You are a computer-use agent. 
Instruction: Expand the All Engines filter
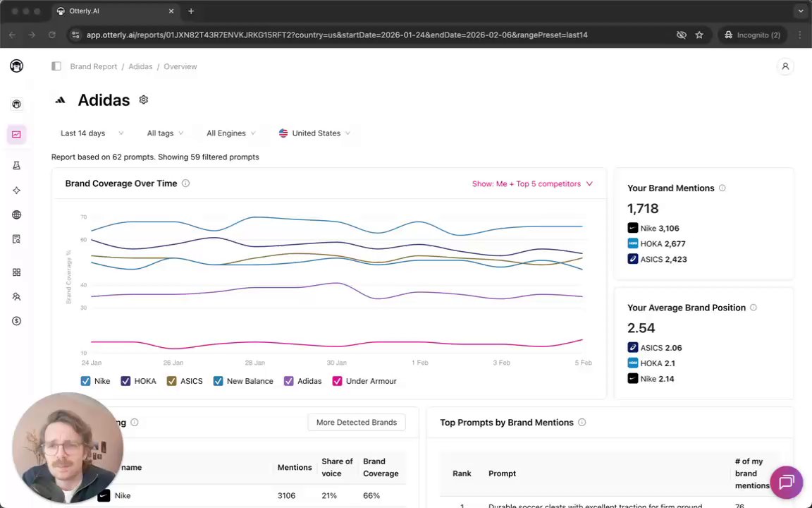click(230, 133)
